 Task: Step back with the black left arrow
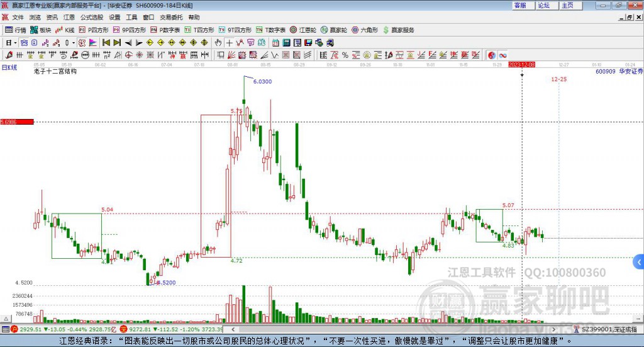(128, 43)
